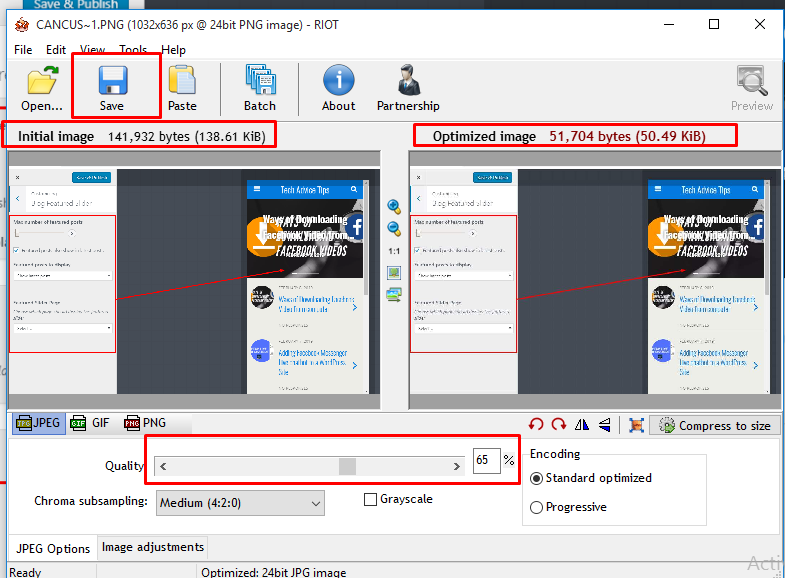Image resolution: width=785 pixels, height=578 pixels.
Task: Switch to Image adjustments tab
Action: click(153, 547)
